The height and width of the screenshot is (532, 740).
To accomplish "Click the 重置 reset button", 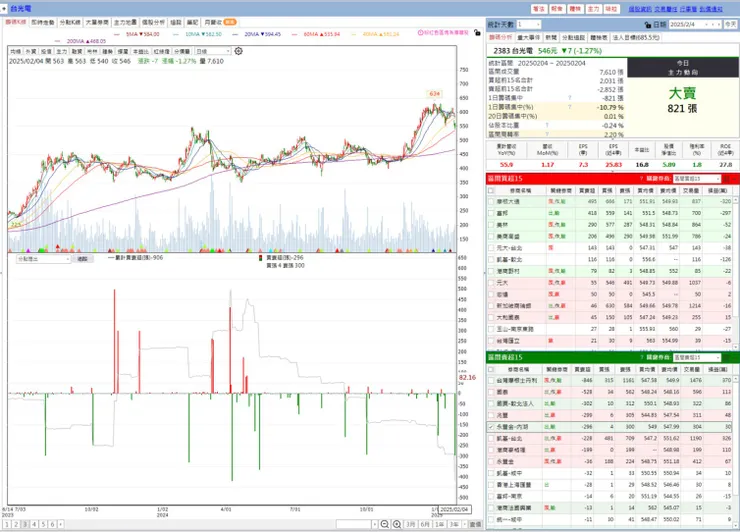I will coord(475,524).
